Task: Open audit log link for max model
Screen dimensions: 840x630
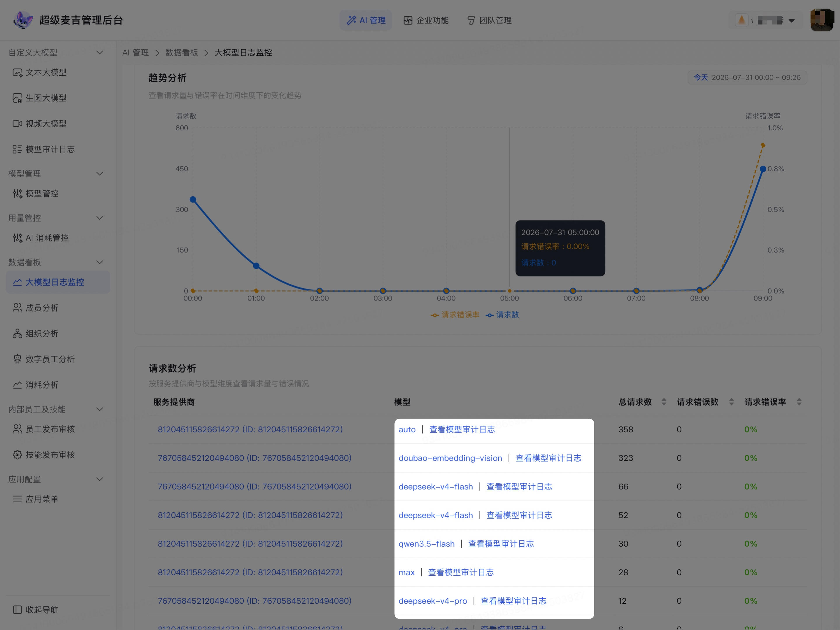Action: point(461,572)
